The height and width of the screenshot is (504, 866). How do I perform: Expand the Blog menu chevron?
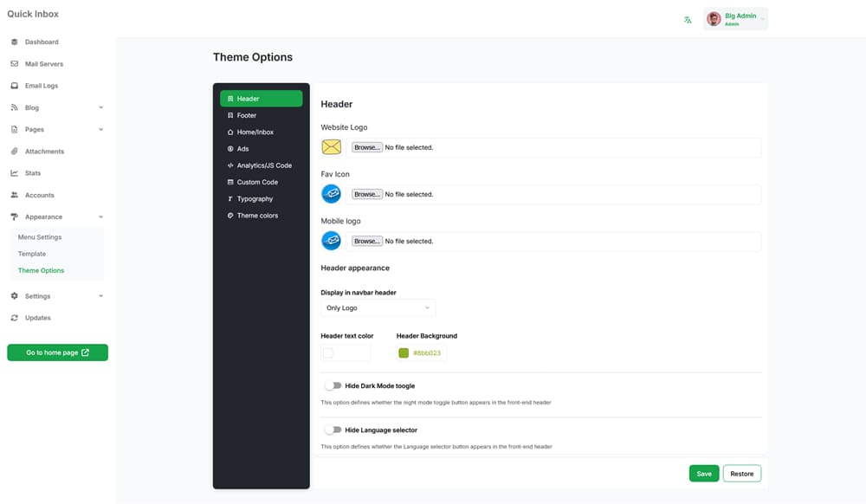(x=101, y=107)
